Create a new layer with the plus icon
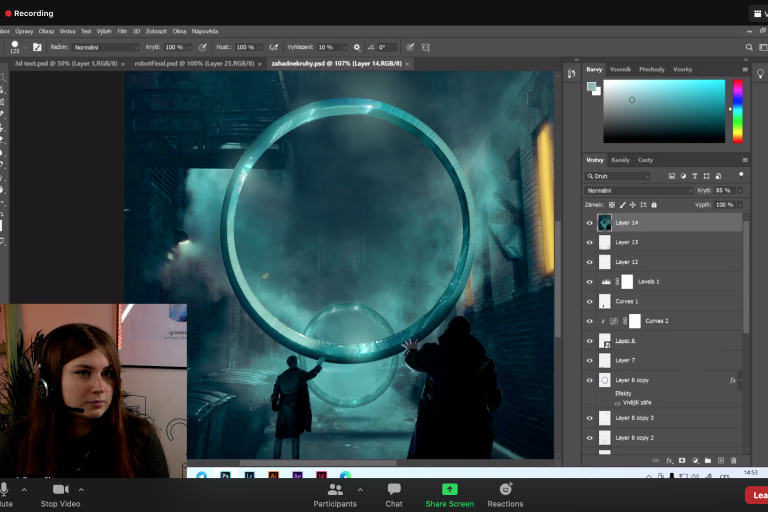 (x=720, y=460)
